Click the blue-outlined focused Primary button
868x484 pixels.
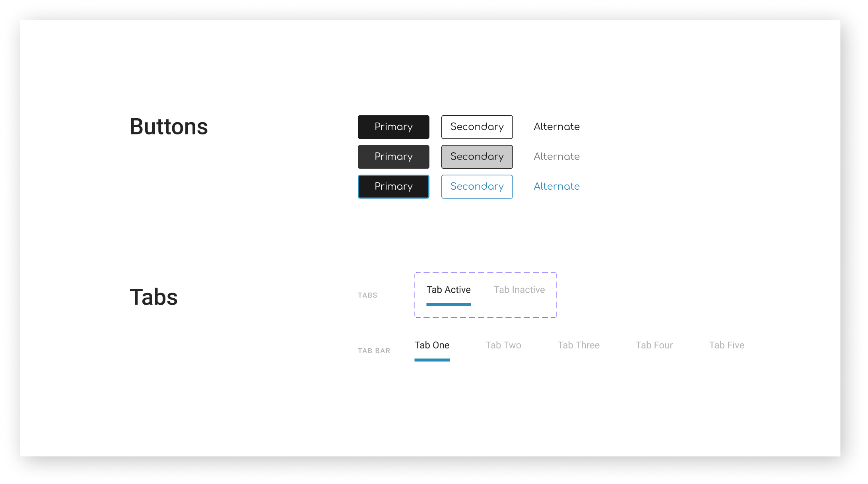coord(393,187)
